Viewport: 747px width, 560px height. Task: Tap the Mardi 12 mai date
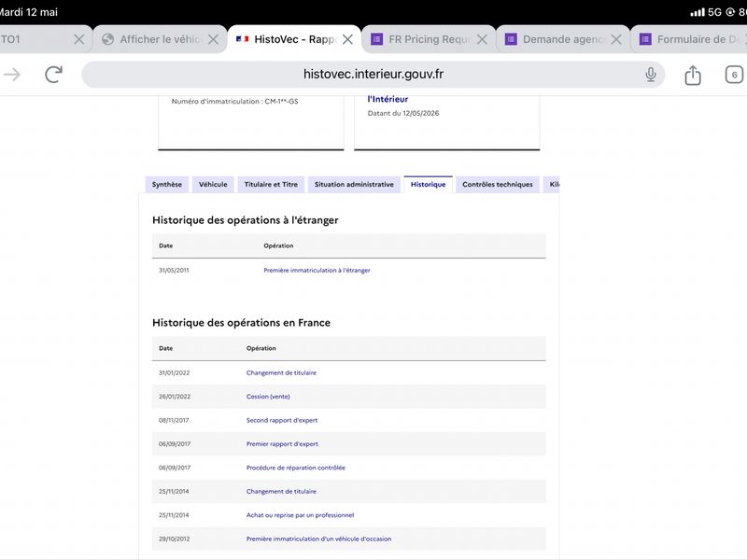[x=29, y=12]
